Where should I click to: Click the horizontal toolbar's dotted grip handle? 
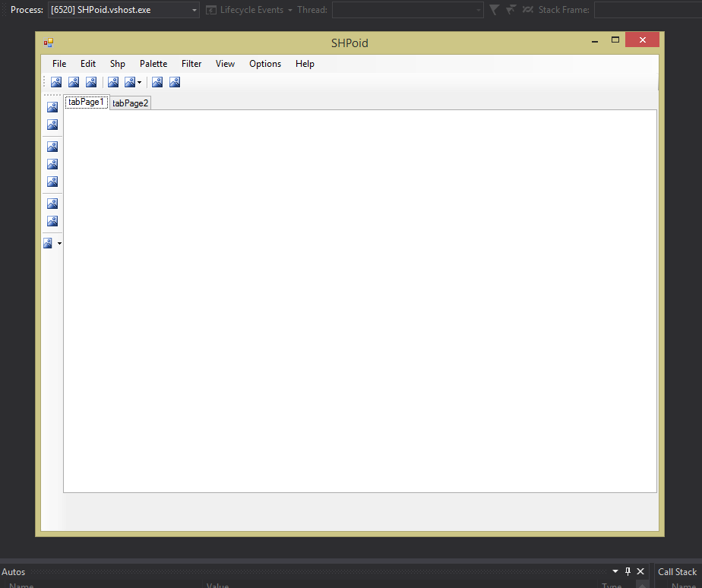(x=44, y=82)
